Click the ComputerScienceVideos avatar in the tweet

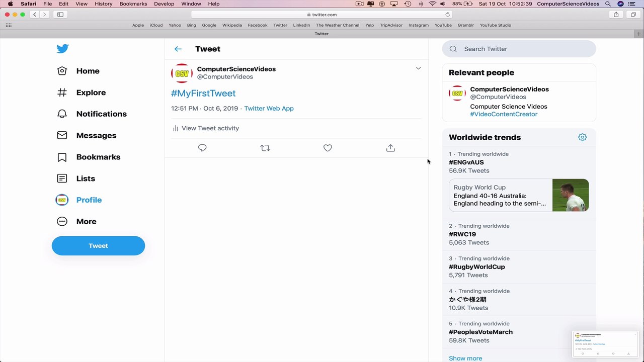182,73
